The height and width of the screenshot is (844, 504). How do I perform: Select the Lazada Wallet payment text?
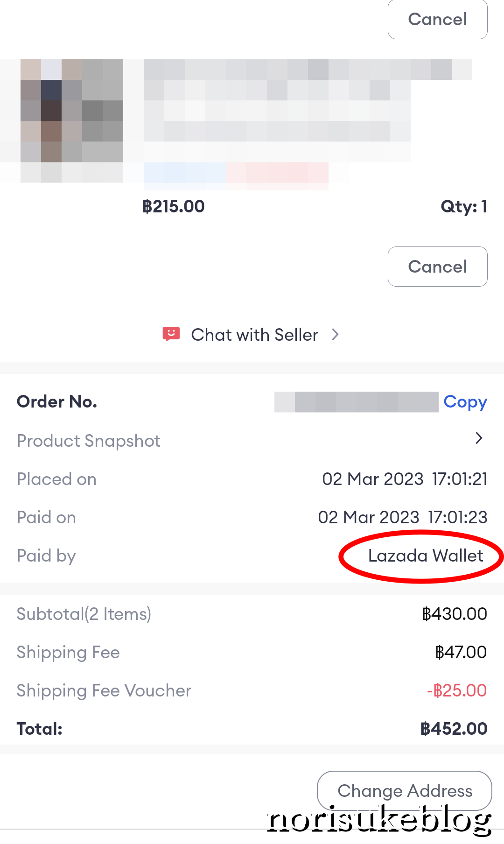click(x=426, y=556)
